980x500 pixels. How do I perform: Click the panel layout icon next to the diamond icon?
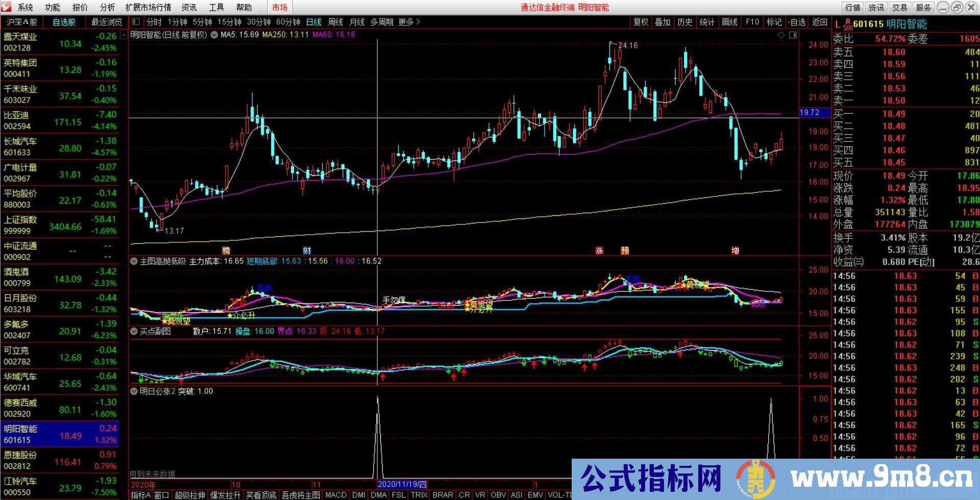coord(793,35)
